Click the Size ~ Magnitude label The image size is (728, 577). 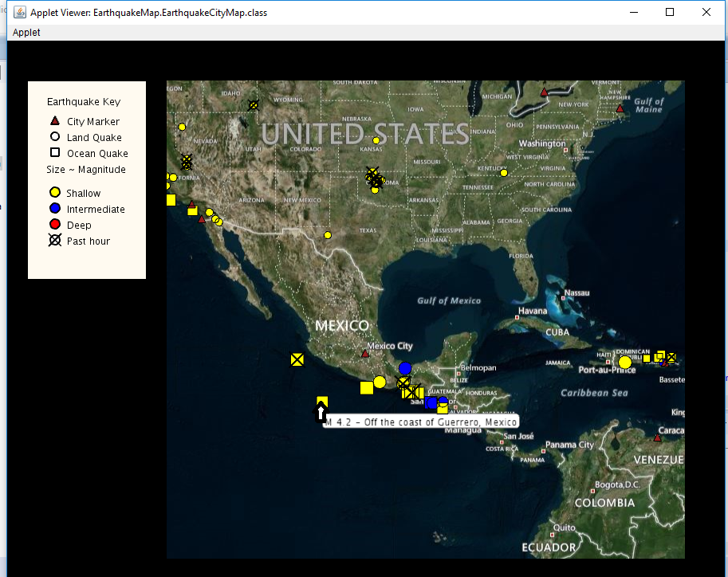click(x=86, y=170)
